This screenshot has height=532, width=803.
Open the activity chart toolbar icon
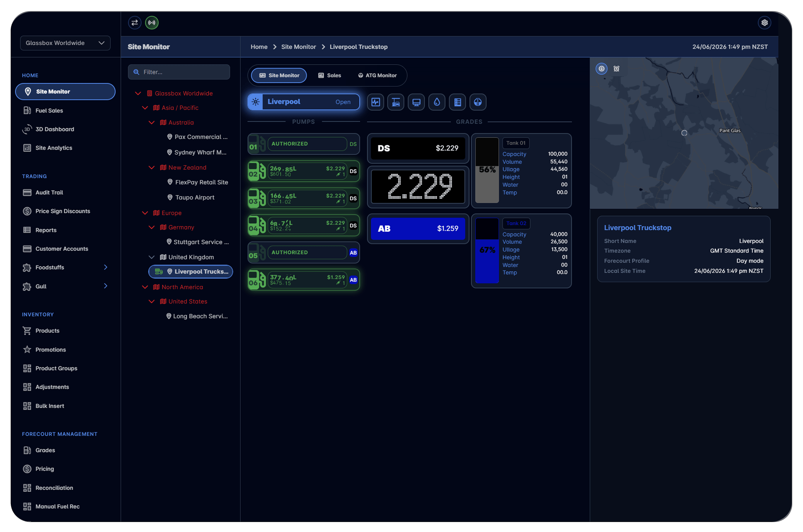click(375, 102)
